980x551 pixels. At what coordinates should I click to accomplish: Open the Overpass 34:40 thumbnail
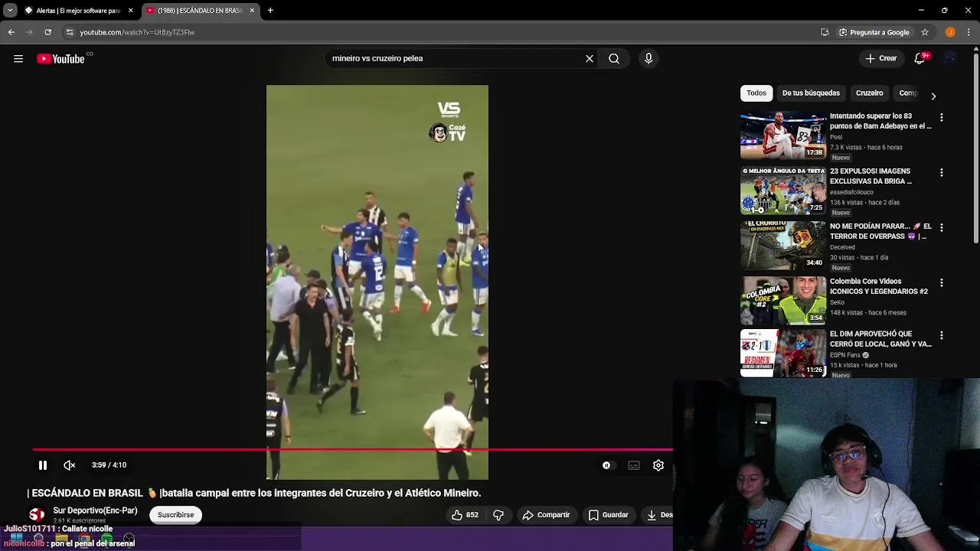[783, 246]
